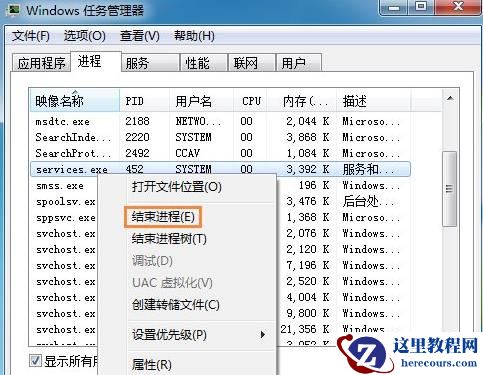Click the scrollbar up arrow

450,98
